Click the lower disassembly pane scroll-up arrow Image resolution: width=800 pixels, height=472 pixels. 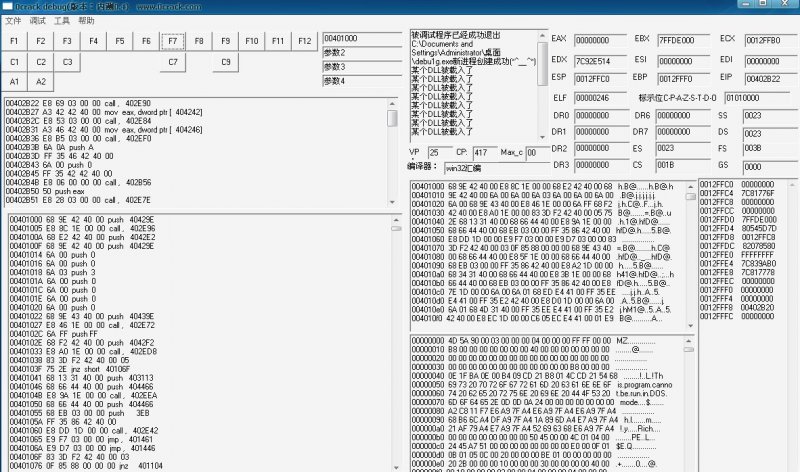click(x=396, y=220)
